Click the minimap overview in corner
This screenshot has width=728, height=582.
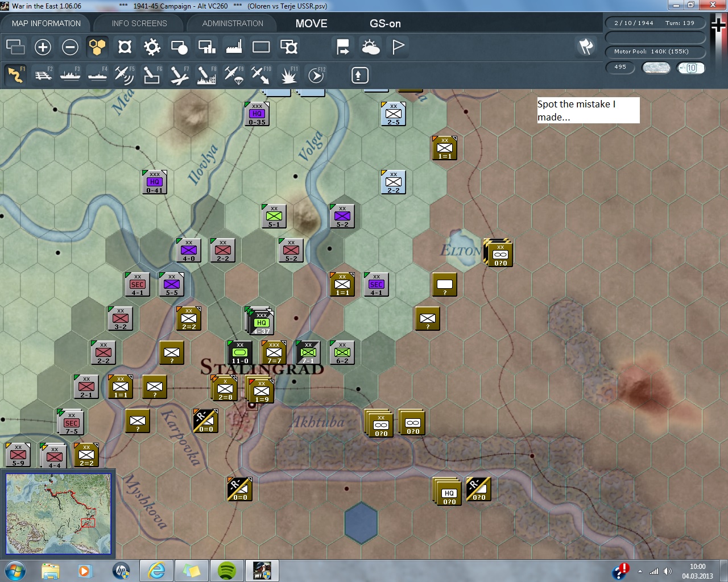tap(58, 514)
